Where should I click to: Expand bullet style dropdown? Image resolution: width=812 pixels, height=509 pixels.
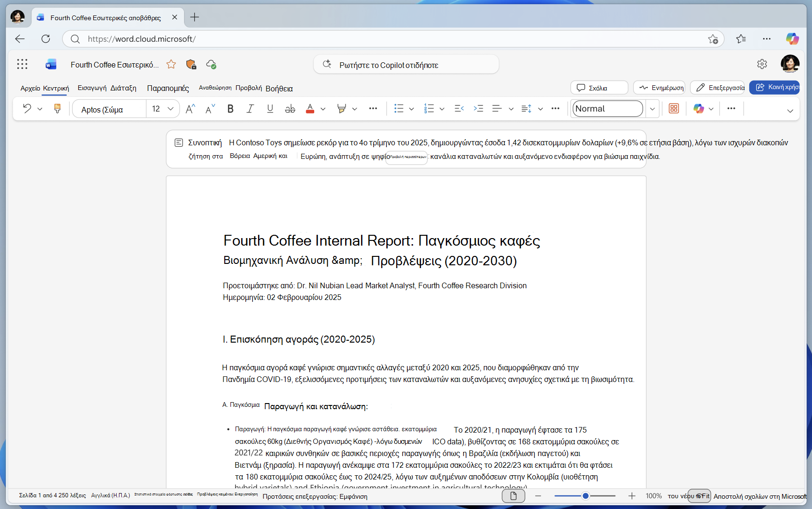point(412,109)
